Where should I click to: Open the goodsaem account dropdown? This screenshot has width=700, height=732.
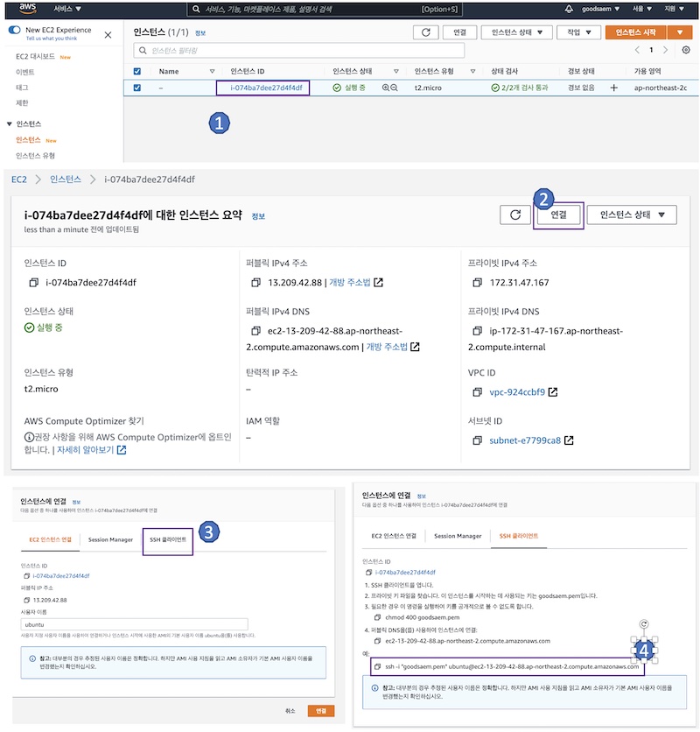[x=600, y=9]
